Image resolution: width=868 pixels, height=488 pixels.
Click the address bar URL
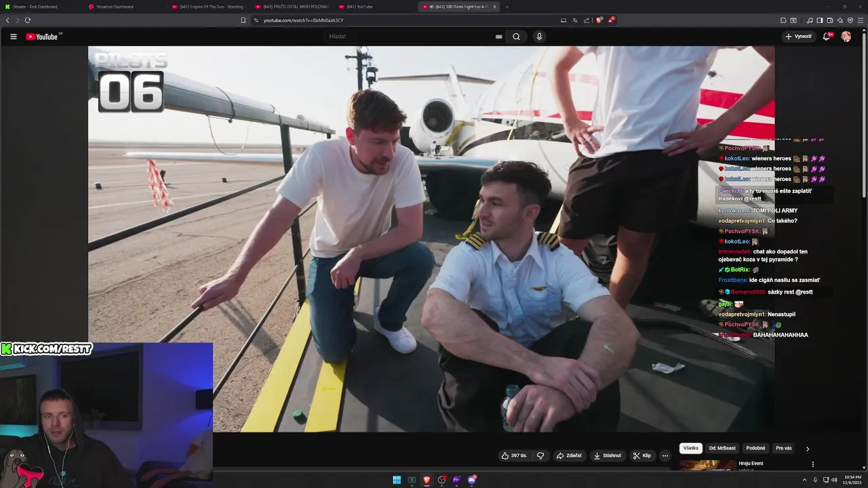click(x=303, y=20)
